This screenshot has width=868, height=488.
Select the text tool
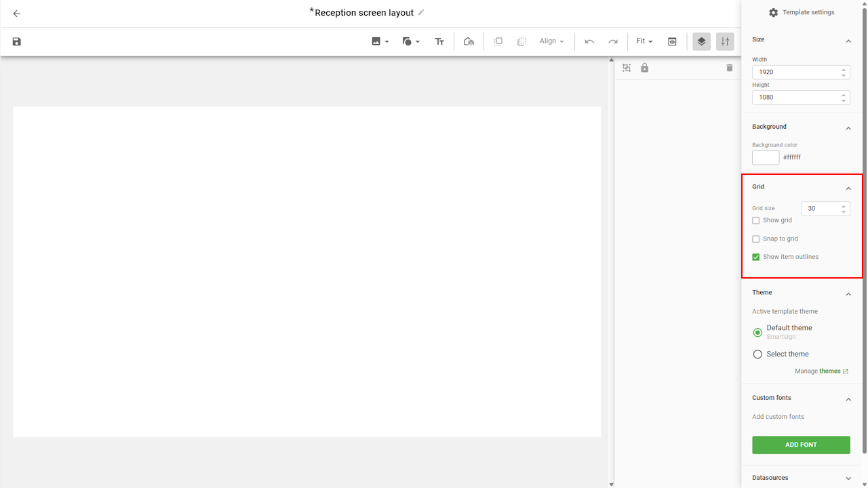click(439, 41)
